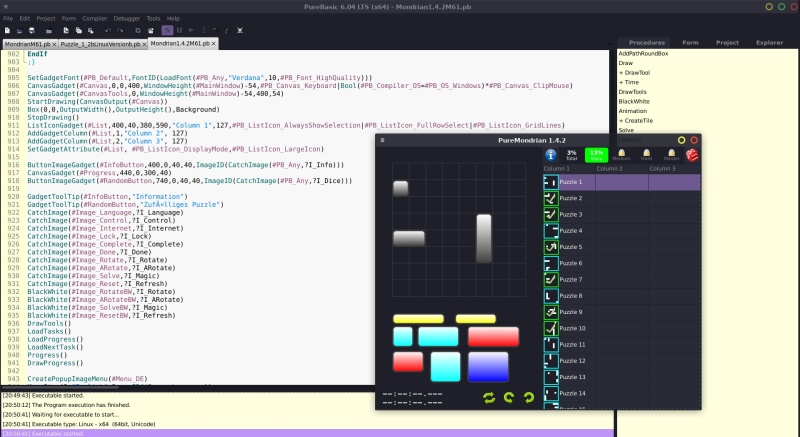Close the MondrianM61.pb tab
The height and width of the screenshot is (437, 800).
pyautogui.click(x=54, y=44)
